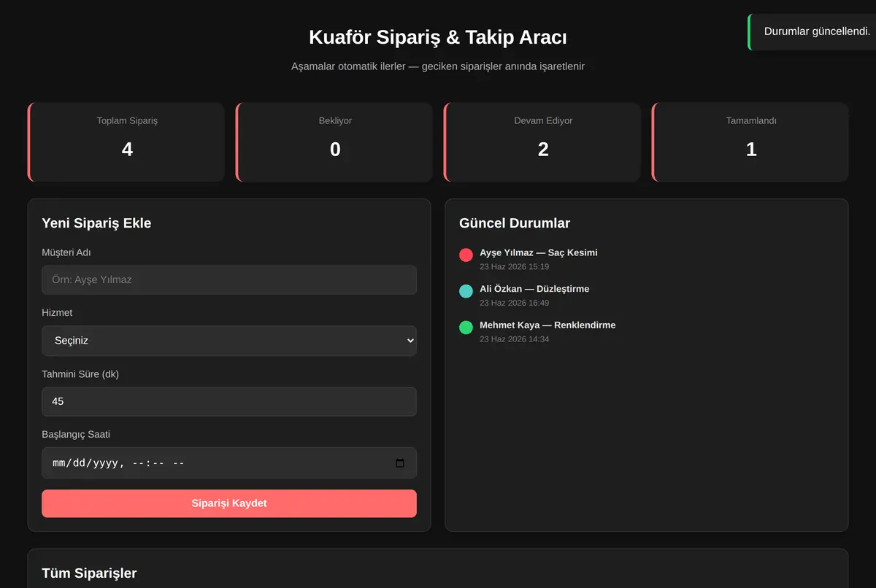Click the green status dot for Mehmet Kaya
Viewport: 876px width, 588px height.
[x=466, y=328]
